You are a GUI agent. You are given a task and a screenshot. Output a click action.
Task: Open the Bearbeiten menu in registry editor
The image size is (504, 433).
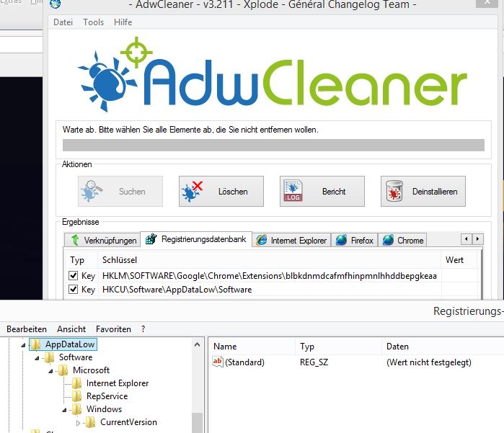click(27, 329)
